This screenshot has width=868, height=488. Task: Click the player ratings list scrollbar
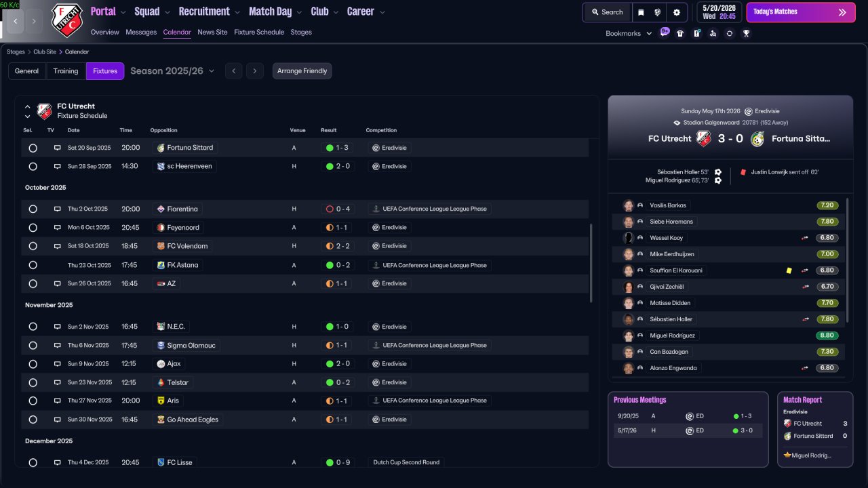(x=848, y=260)
